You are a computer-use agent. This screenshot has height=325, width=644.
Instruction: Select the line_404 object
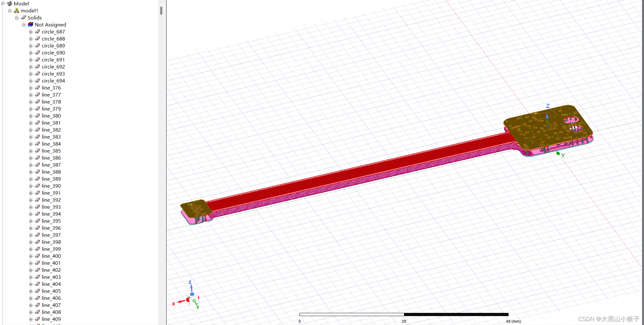coord(51,284)
